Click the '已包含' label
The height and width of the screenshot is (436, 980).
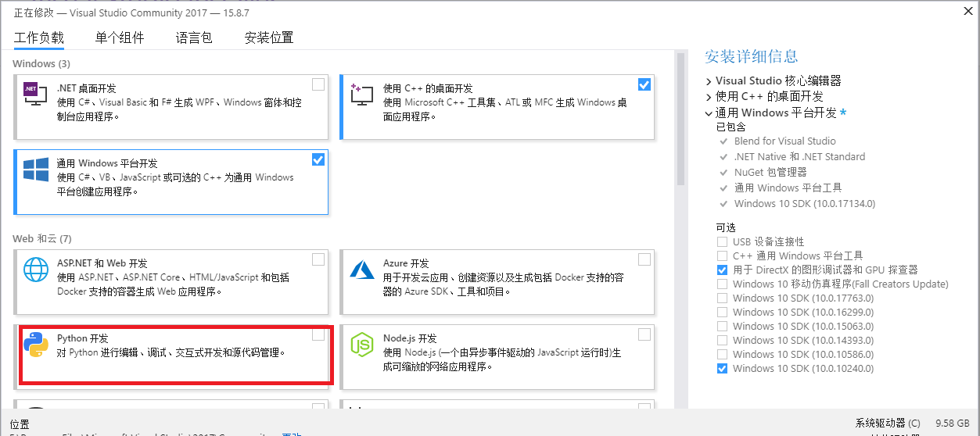click(x=731, y=127)
